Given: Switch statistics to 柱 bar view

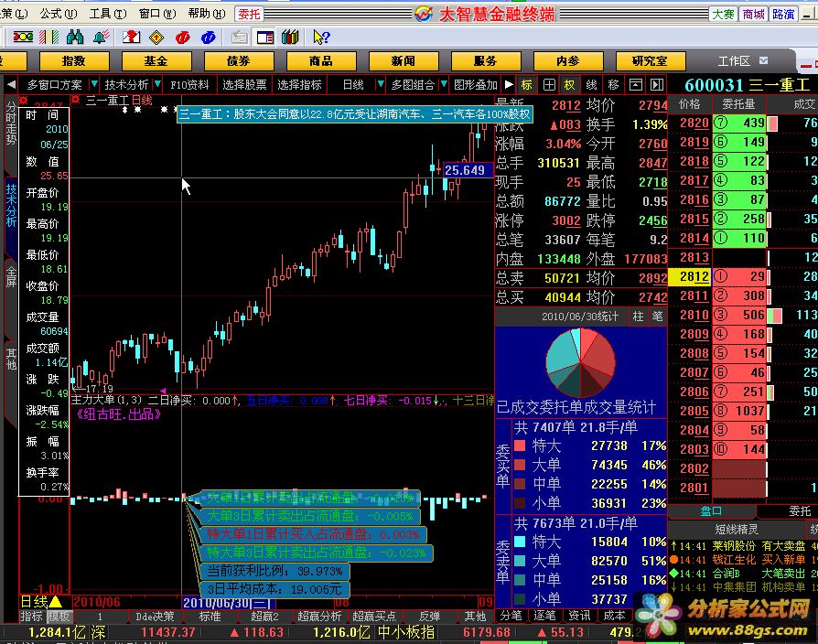Looking at the screenshot, I should pos(638,316).
